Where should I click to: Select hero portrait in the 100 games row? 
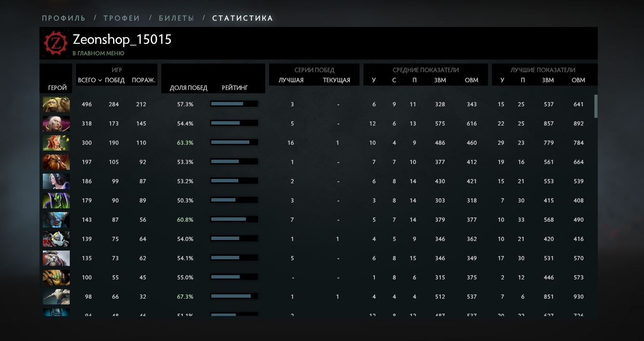56,278
